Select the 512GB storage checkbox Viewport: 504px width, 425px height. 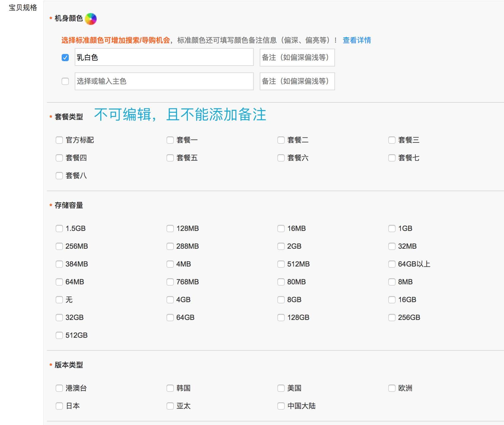59,335
